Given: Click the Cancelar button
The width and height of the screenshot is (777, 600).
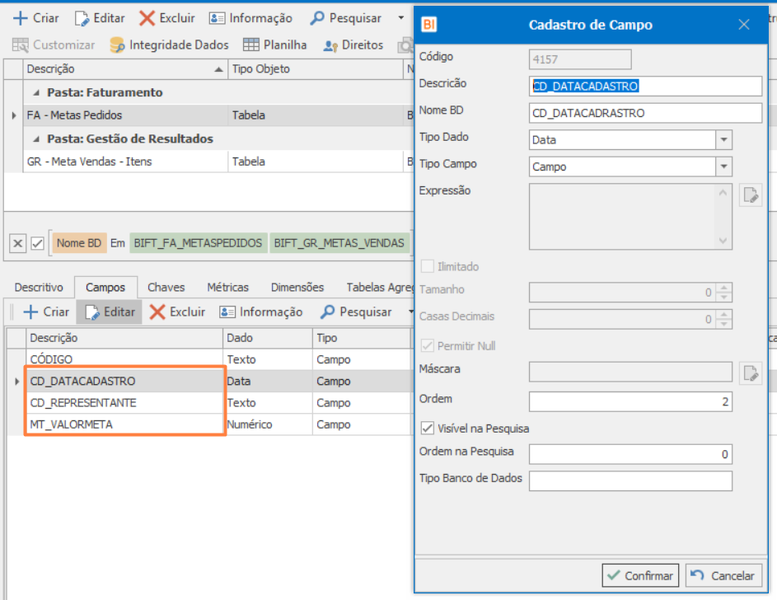Looking at the screenshot, I should 723,575.
